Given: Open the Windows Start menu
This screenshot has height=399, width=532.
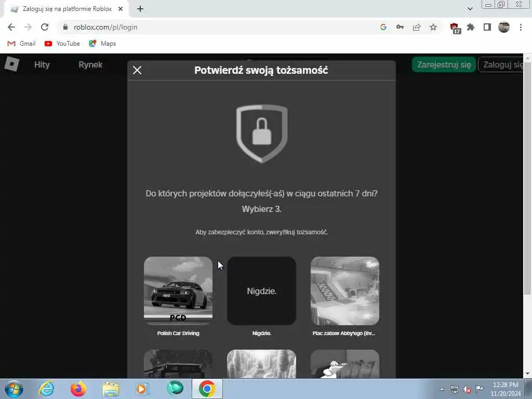Looking at the screenshot, I should [x=14, y=389].
